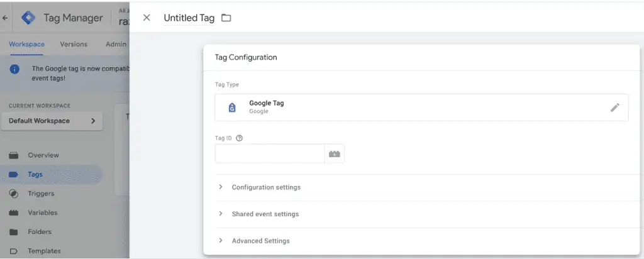The width and height of the screenshot is (644, 259).
Task: Focus the Tag ID input field
Action: (x=269, y=154)
